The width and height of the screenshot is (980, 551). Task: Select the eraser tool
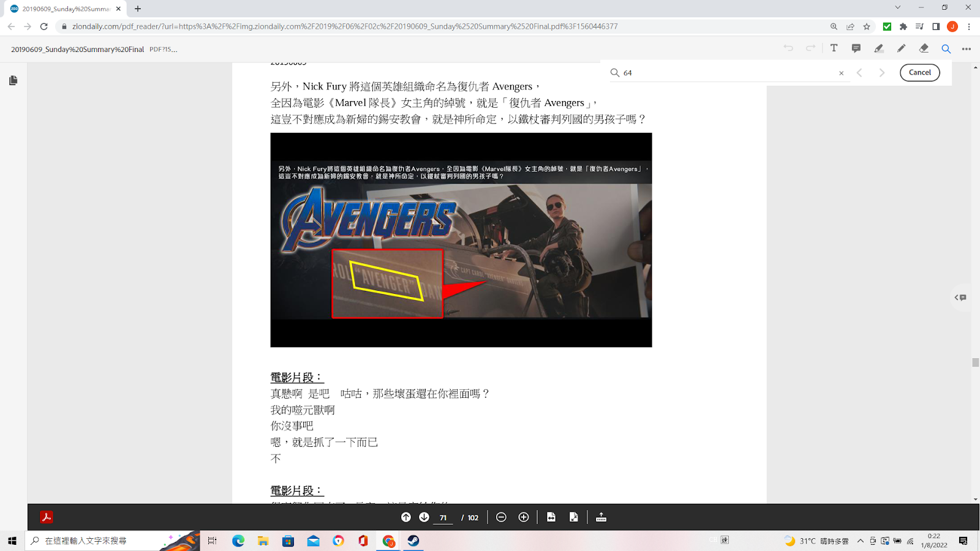[x=924, y=48]
